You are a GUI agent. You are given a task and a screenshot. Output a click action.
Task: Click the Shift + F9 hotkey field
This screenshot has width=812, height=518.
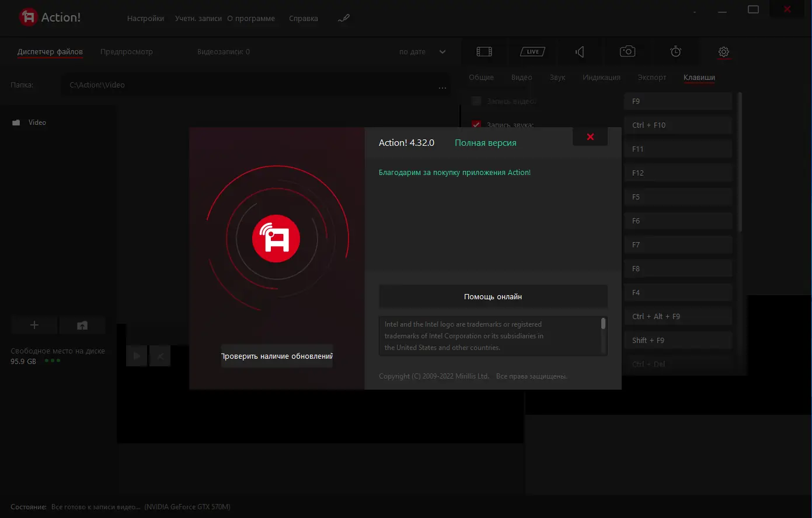(x=678, y=340)
